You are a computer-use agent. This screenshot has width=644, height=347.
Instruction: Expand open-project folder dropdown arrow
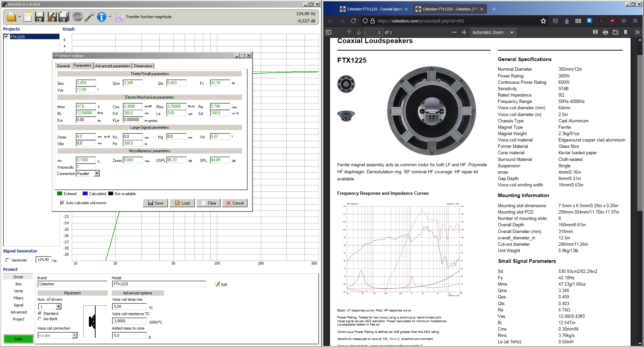(19, 17)
